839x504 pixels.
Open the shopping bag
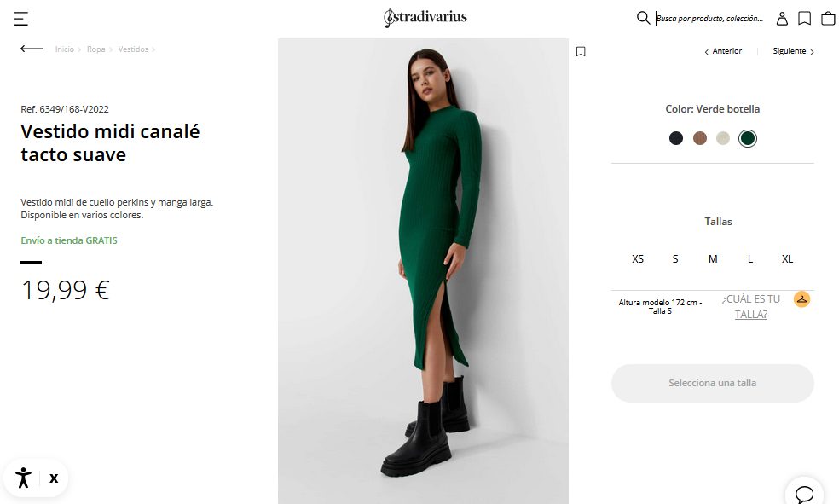(x=828, y=19)
